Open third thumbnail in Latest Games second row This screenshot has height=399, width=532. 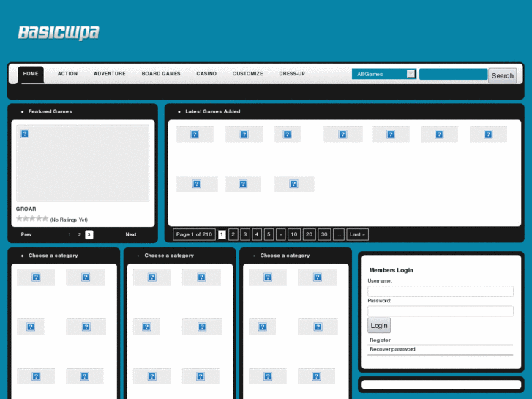pos(294,184)
